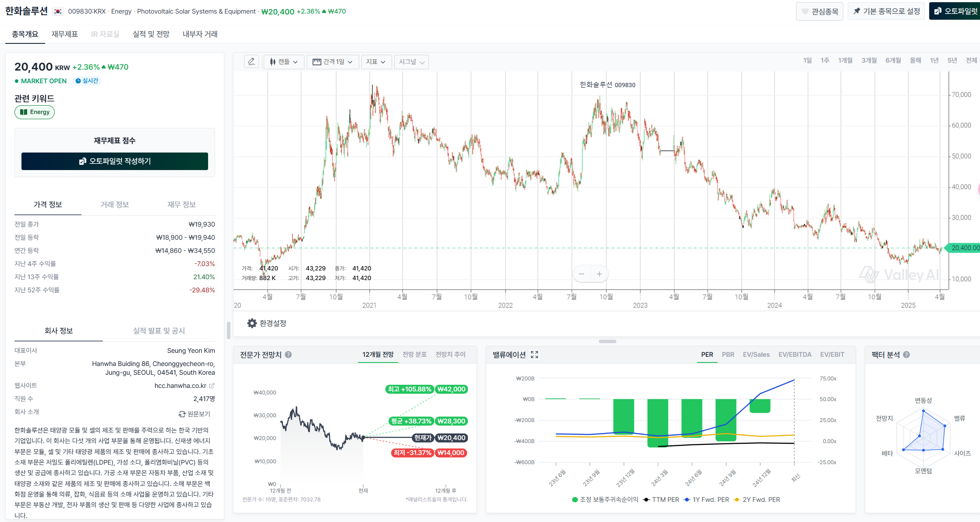Switch to the 재무제표 tab
The image size is (980, 522).
64,34
